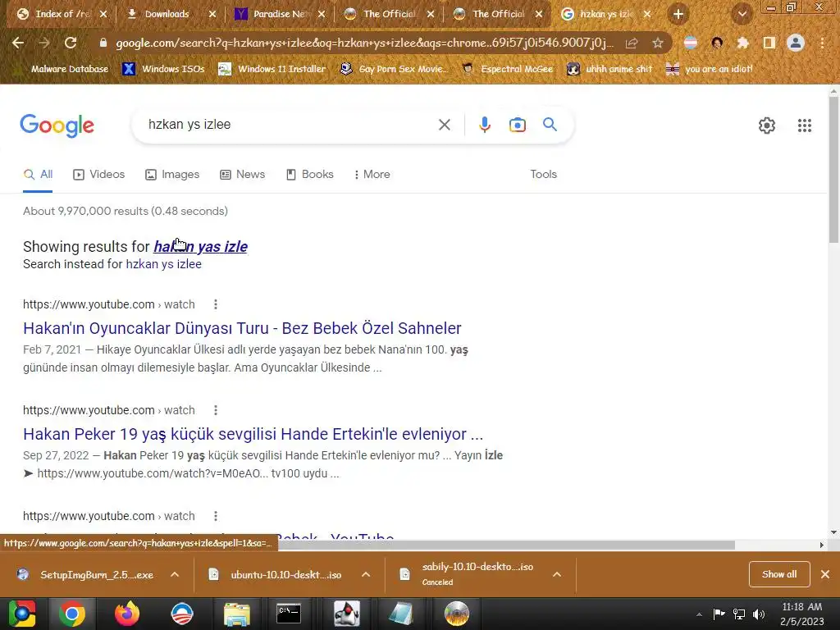Select the Books search filter

click(x=310, y=174)
